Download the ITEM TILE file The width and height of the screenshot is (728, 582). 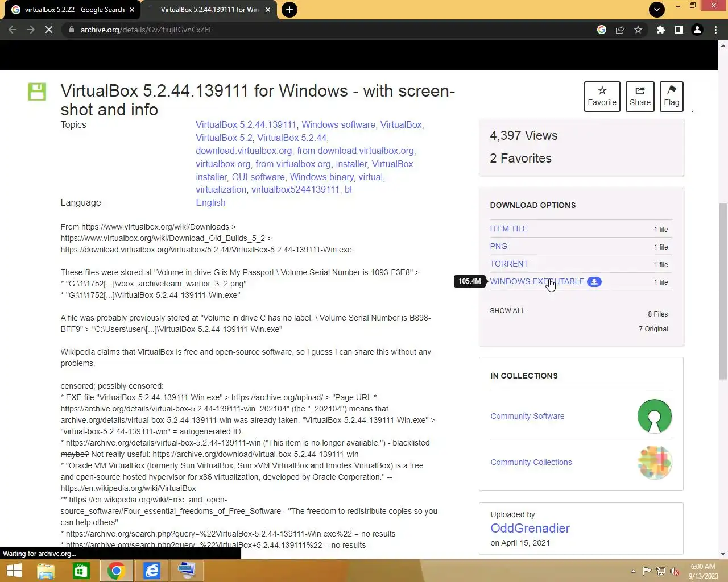coord(509,228)
